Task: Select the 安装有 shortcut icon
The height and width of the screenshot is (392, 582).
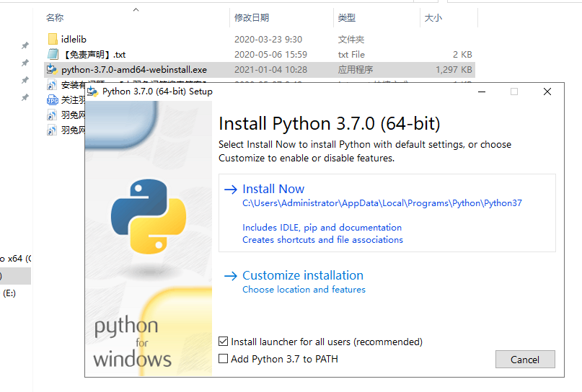Action: (x=52, y=85)
